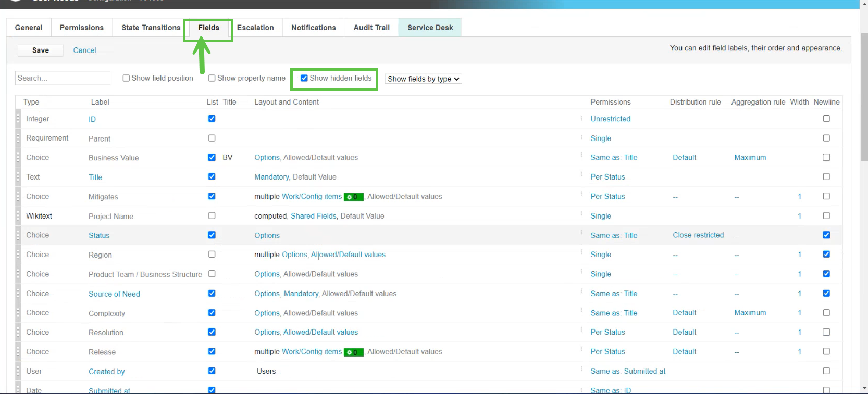Click the green badge in the Mitigates row
868x394 pixels.
354,197
